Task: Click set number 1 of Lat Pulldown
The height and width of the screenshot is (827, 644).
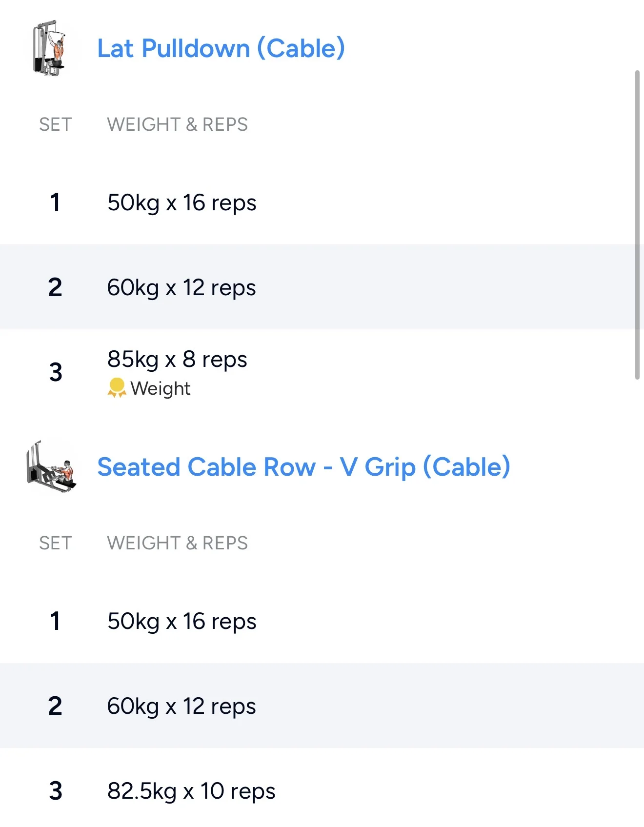Action: (55, 202)
